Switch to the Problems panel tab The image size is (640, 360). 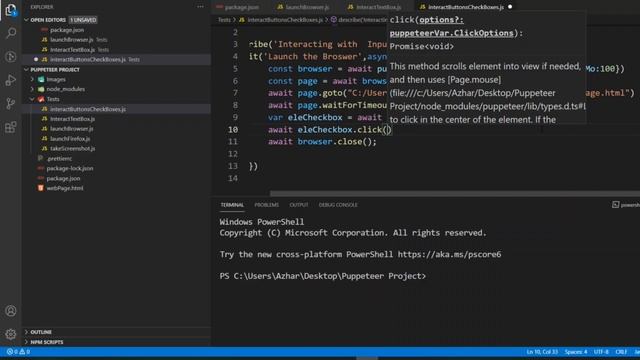click(266, 205)
